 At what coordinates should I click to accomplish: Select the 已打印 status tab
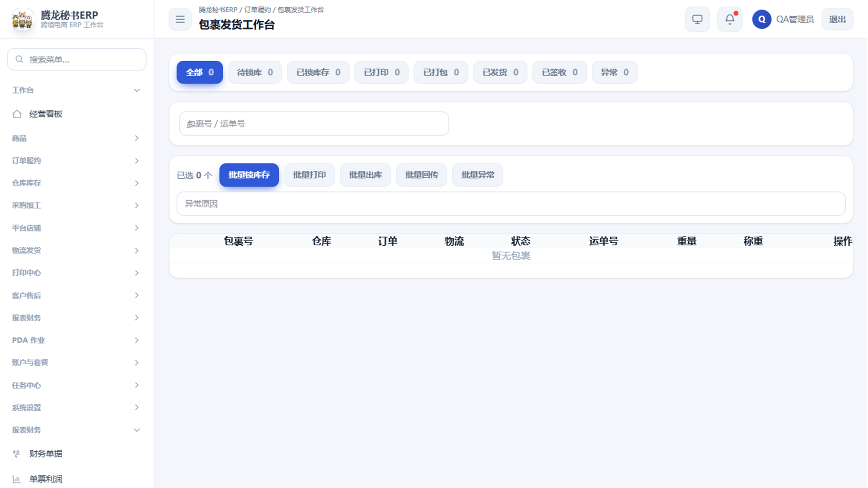pos(381,72)
